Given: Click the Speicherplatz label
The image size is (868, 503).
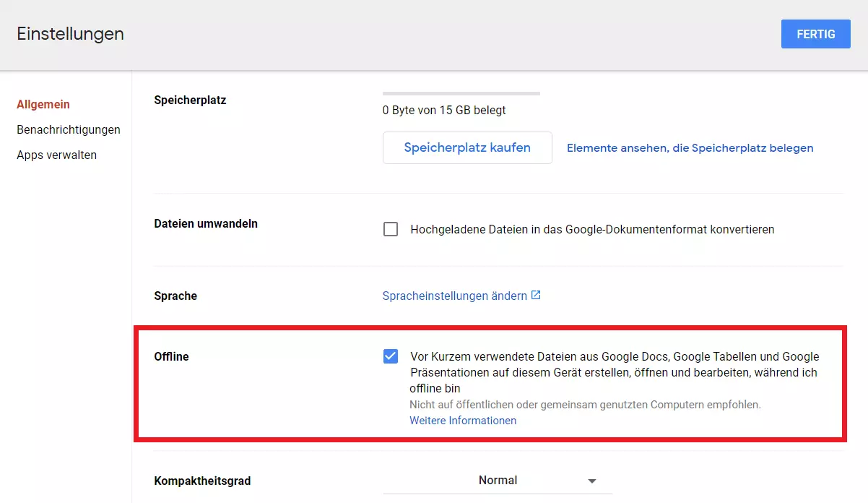Looking at the screenshot, I should tap(190, 100).
